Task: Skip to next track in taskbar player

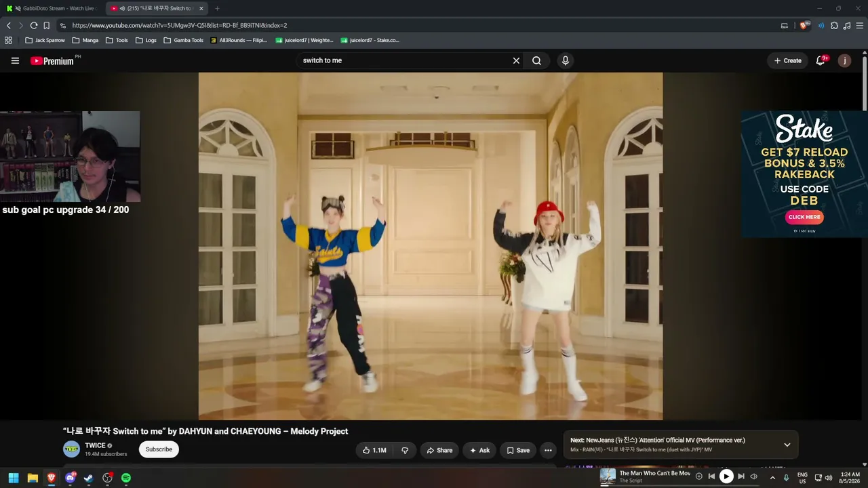Action: (x=741, y=476)
